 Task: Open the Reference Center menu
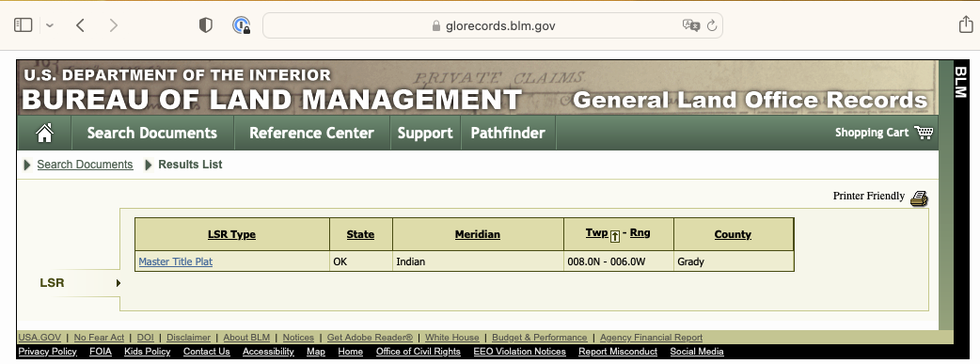click(x=311, y=133)
